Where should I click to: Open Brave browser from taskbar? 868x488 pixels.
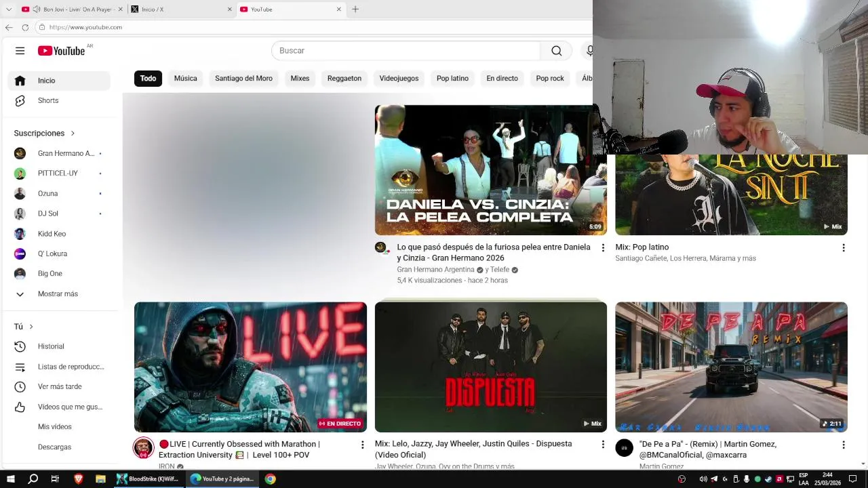78,479
